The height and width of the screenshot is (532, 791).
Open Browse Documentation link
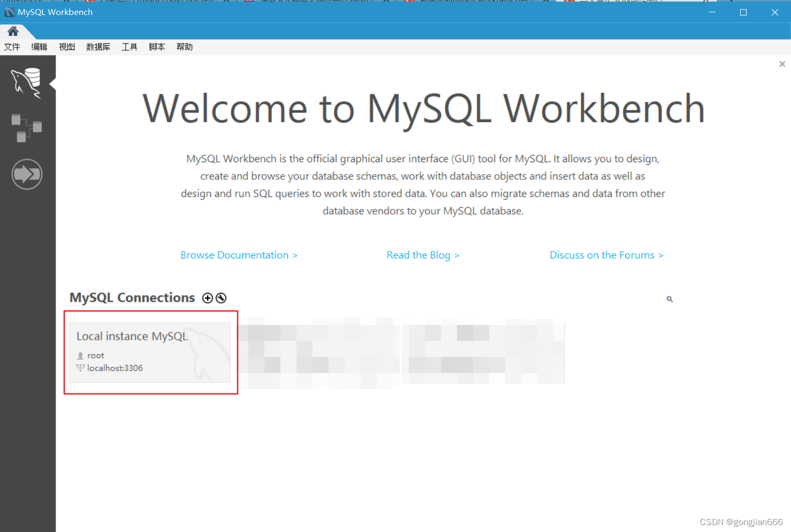tap(239, 255)
